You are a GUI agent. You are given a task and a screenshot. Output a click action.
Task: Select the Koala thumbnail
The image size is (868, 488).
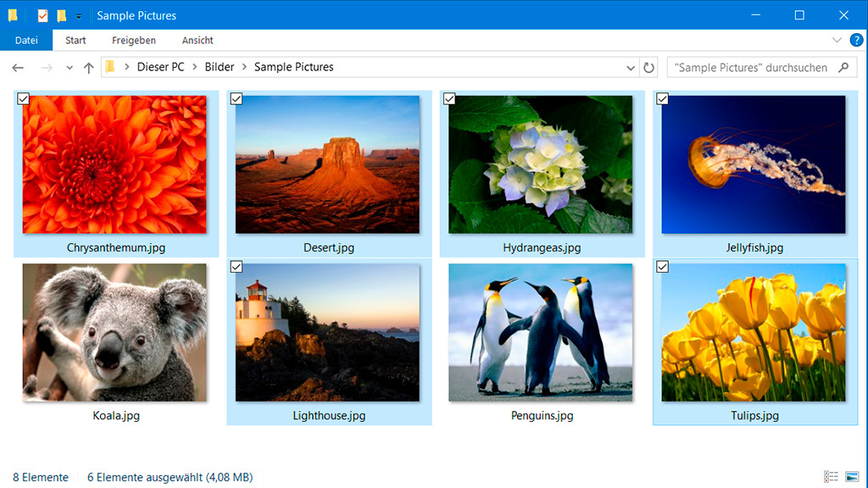[114, 332]
